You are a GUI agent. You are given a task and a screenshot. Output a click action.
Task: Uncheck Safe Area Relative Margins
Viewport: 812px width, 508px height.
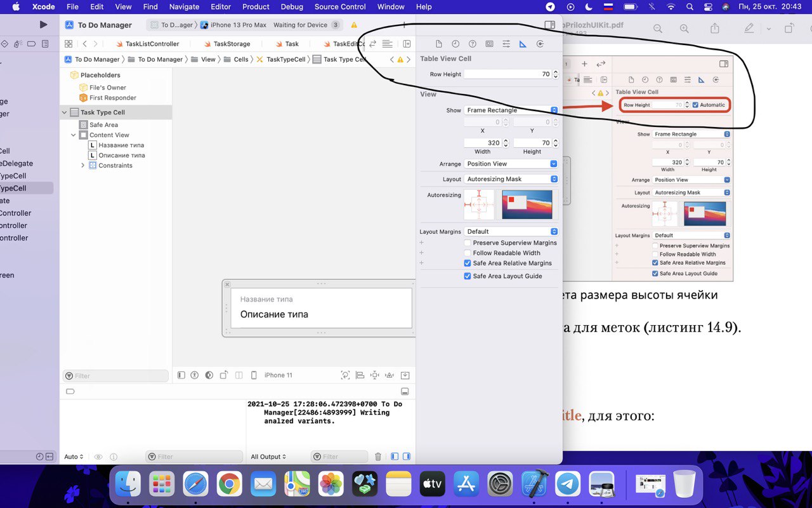468,263
